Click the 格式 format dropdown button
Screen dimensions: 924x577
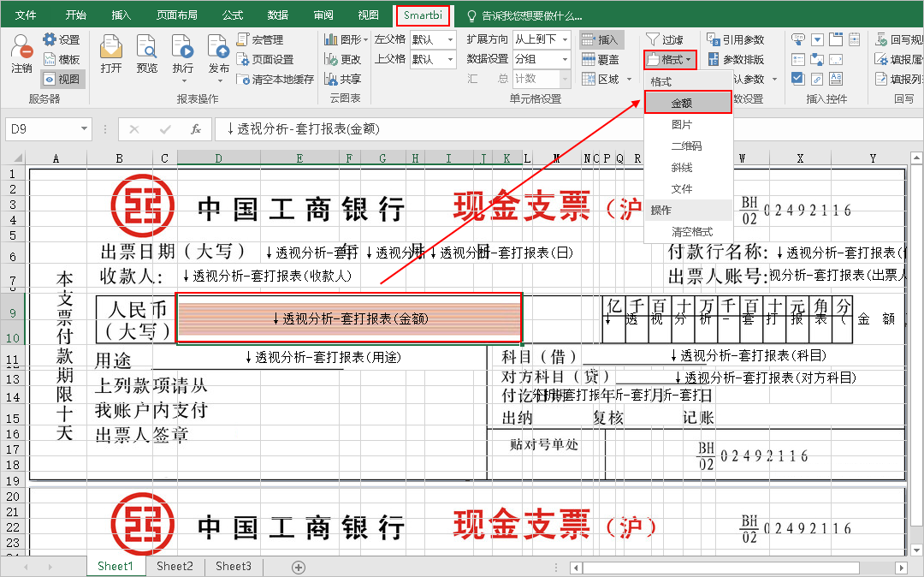pos(670,59)
